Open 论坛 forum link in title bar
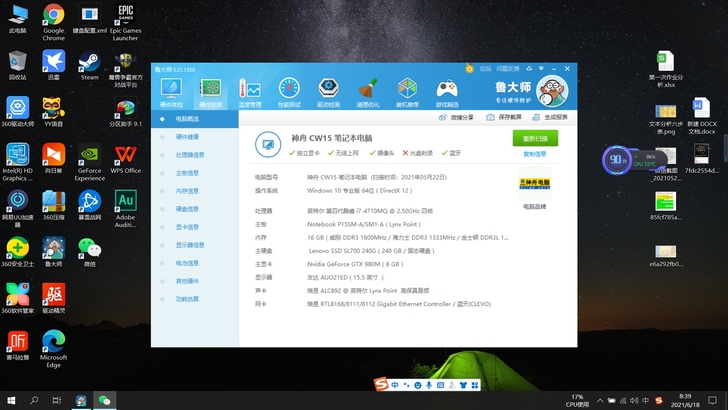The image size is (728, 410). [485, 69]
